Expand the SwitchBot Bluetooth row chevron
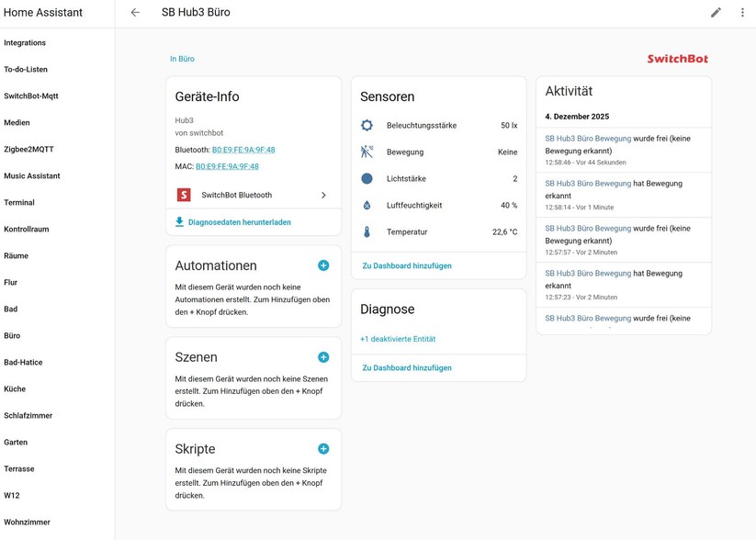This screenshot has width=756, height=540. click(x=323, y=195)
